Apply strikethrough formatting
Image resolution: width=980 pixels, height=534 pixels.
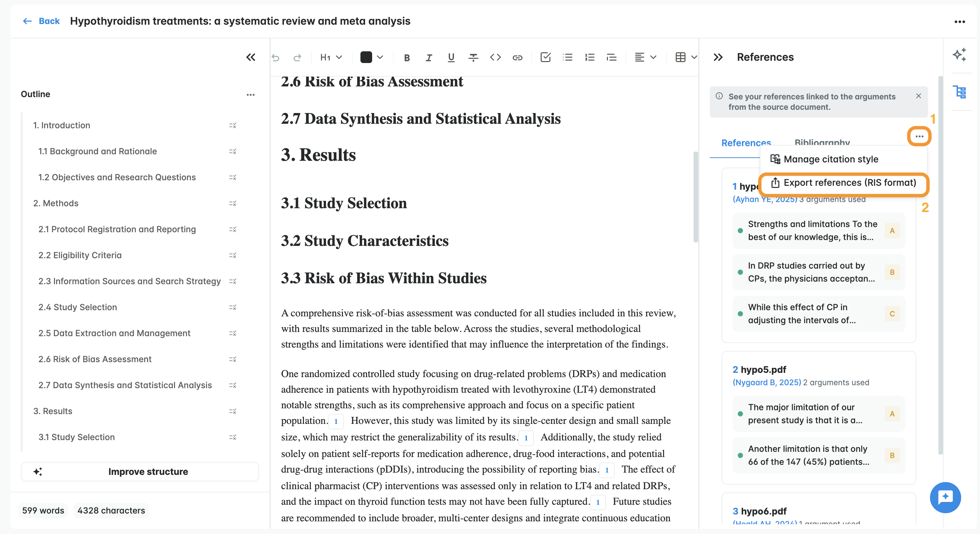(473, 57)
